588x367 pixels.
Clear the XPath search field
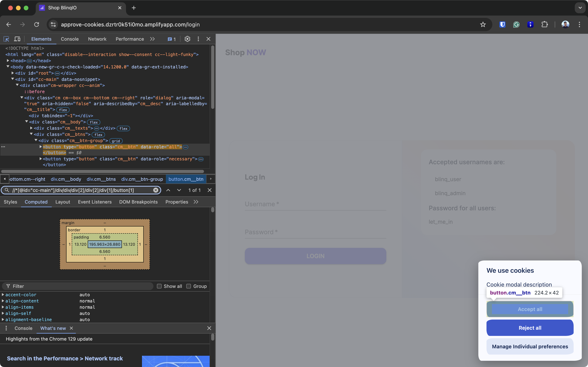click(156, 190)
